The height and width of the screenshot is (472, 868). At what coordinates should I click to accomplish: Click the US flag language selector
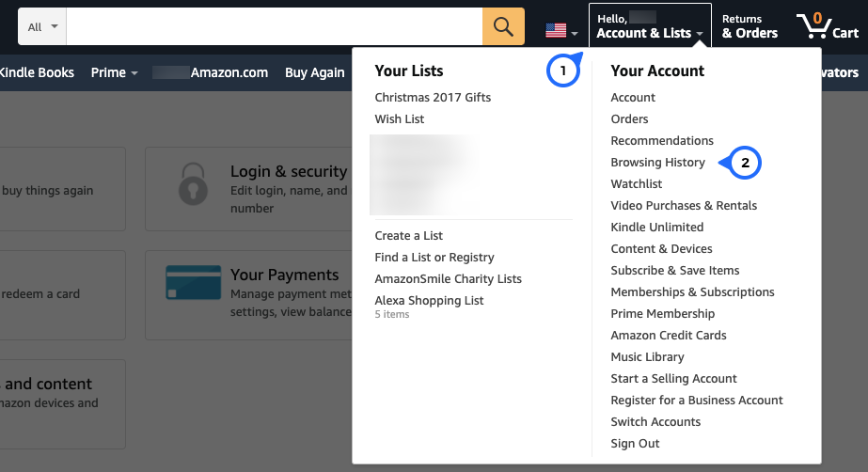(561, 30)
